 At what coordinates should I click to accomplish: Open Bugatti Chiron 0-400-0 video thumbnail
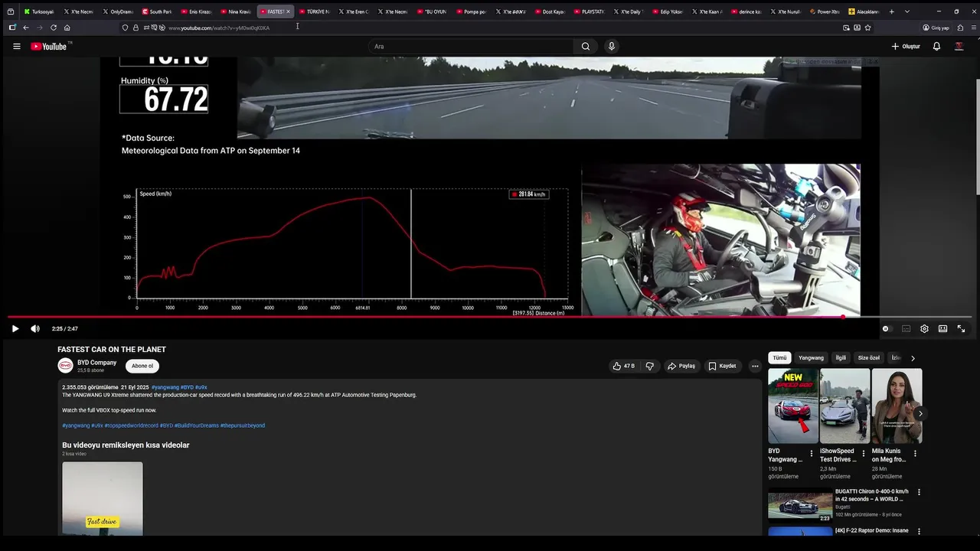tap(800, 505)
